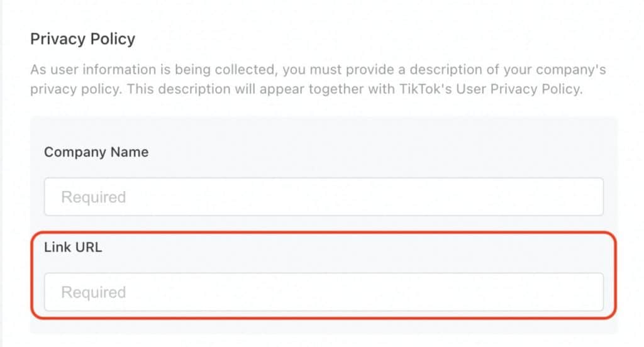This screenshot has width=644, height=347.
Task: Click the Company Name field label
Action: 96,152
